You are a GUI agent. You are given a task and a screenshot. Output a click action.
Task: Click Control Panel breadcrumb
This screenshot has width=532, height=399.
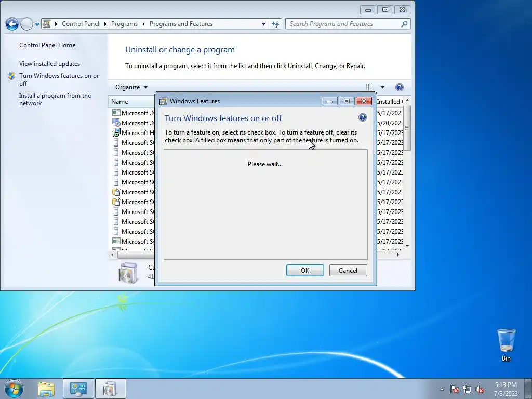81,24
